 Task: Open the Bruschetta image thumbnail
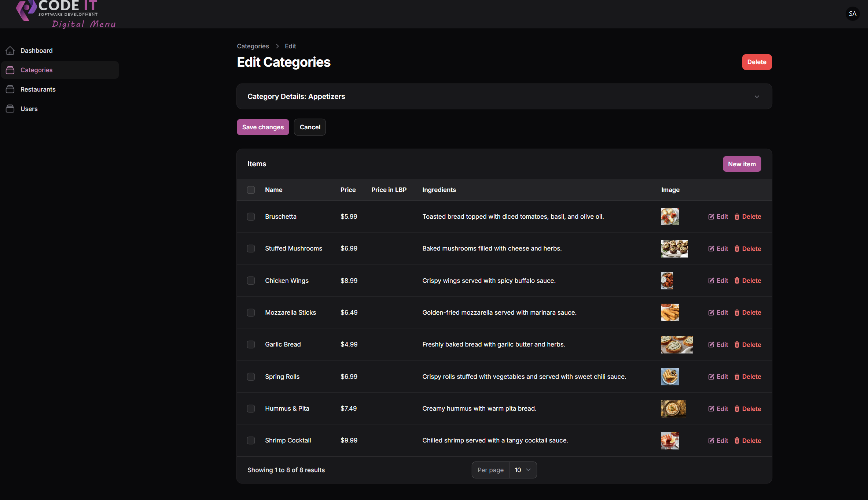(x=670, y=216)
